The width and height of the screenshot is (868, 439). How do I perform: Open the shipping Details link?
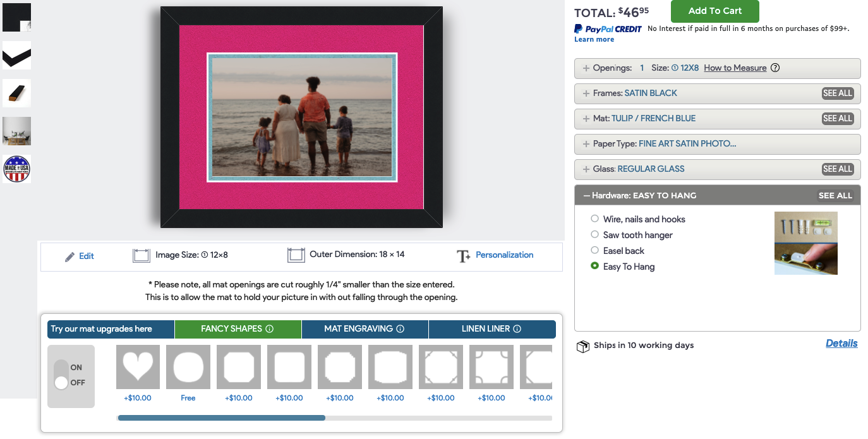(x=841, y=344)
